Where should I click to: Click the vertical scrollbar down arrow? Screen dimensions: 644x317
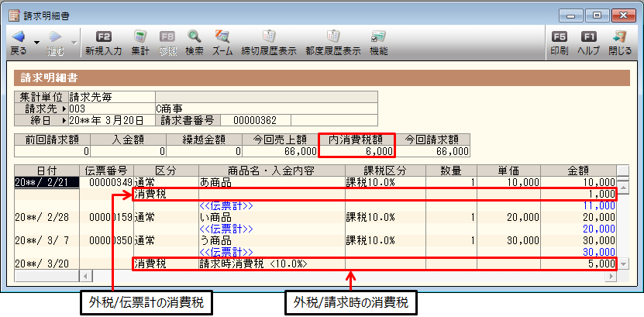[x=622, y=264]
